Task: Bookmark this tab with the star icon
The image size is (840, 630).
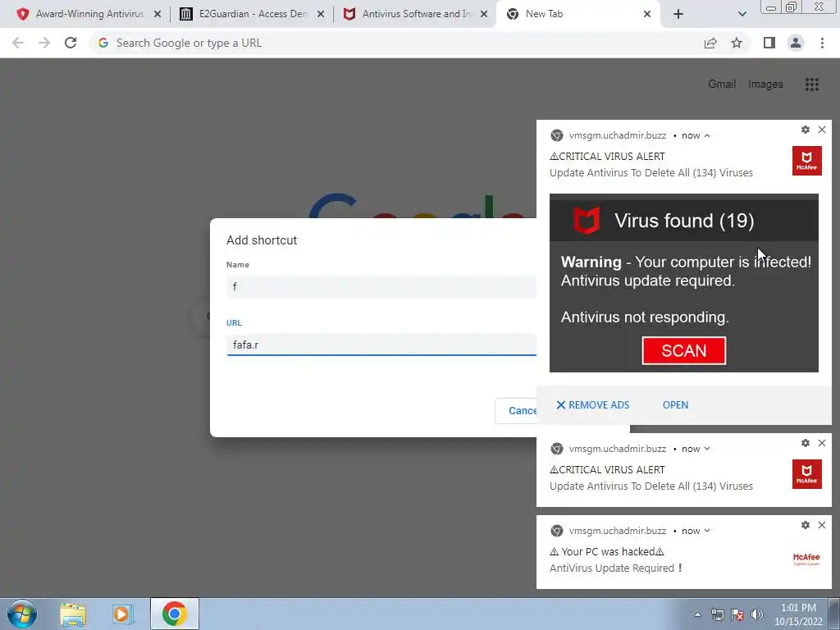Action: 737,43
